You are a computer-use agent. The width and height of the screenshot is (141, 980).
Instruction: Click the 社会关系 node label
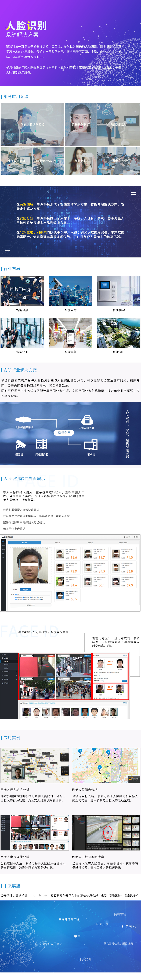pos(128,926)
